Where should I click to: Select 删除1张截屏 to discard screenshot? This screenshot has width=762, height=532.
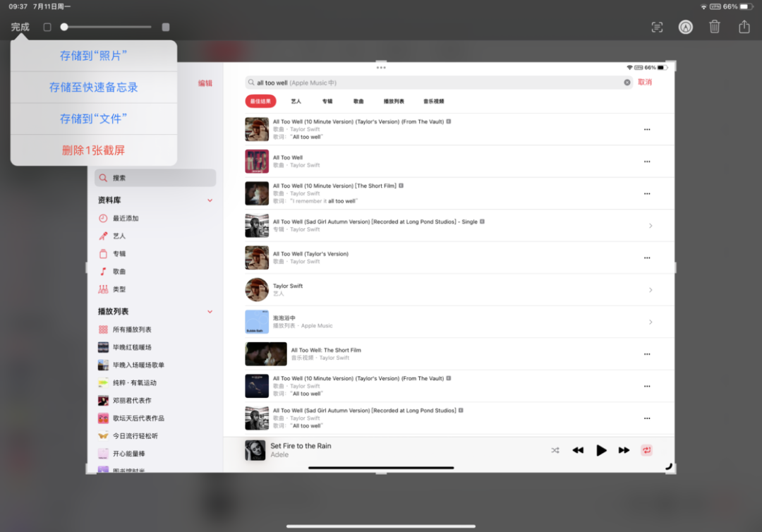tap(93, 150)
